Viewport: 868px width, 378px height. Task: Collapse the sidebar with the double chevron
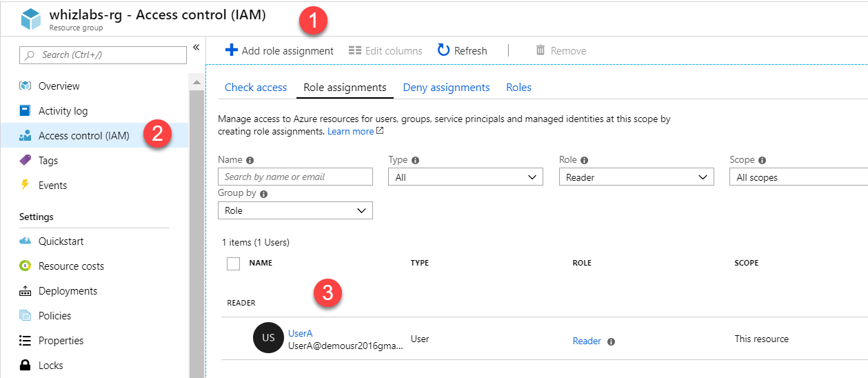pos(196,47)
